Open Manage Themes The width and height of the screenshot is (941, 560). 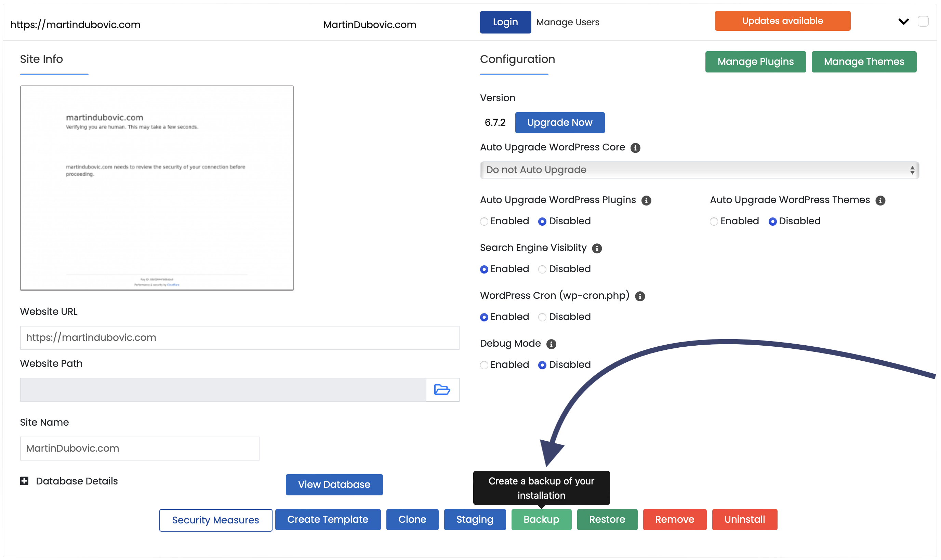click(x=864, y=62)
